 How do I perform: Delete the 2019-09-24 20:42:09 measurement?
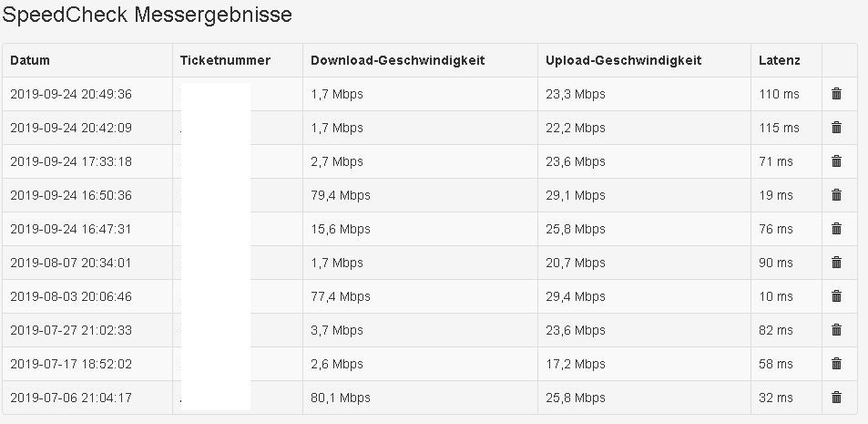tap(836, 128)
